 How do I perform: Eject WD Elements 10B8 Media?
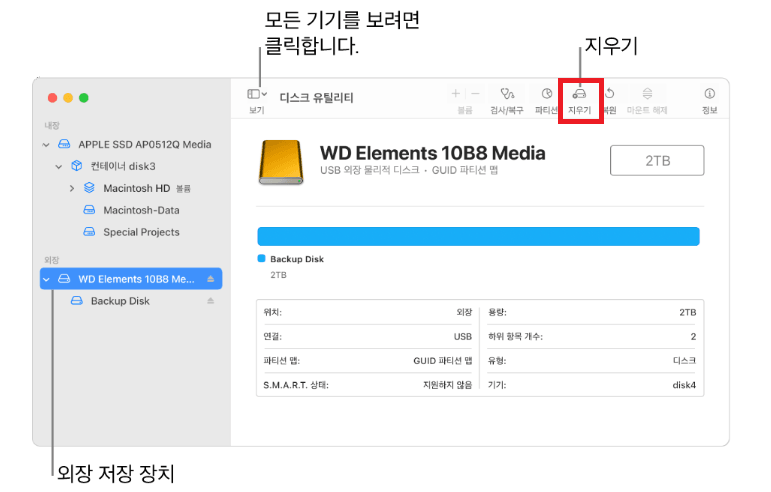pyautogui.click(x=210, y=279)
